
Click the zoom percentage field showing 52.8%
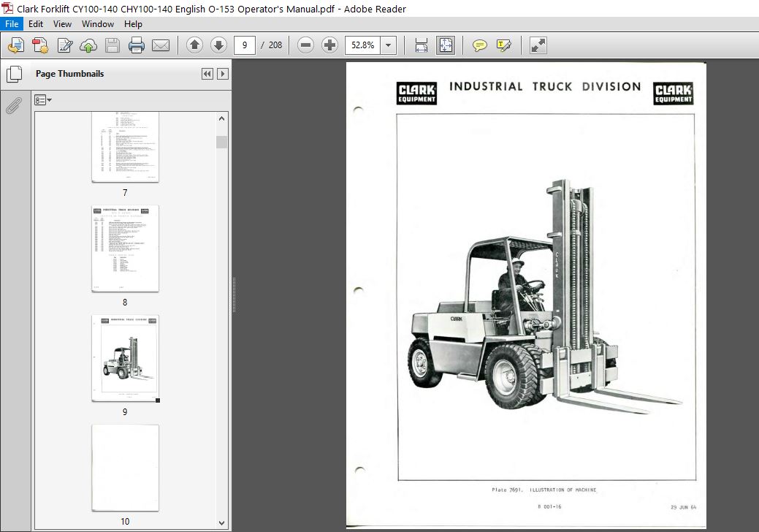[x=362, y=45]
